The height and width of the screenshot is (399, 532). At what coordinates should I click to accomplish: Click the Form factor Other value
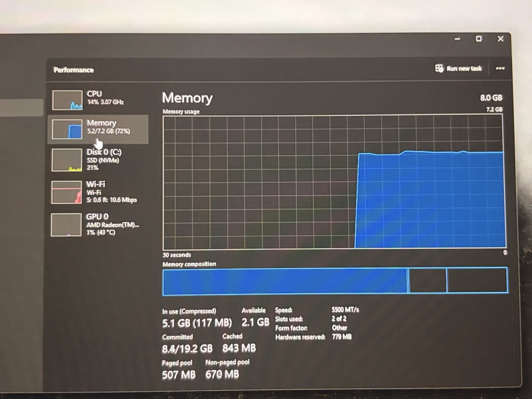pyautogui.click(x=339, y=328)
